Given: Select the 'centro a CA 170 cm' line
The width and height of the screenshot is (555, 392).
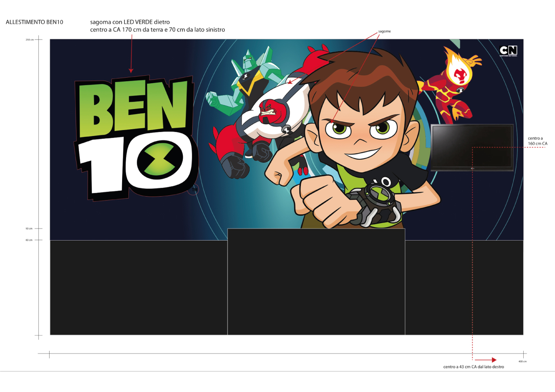Looking at the screenshot, I should pos(157,30).
